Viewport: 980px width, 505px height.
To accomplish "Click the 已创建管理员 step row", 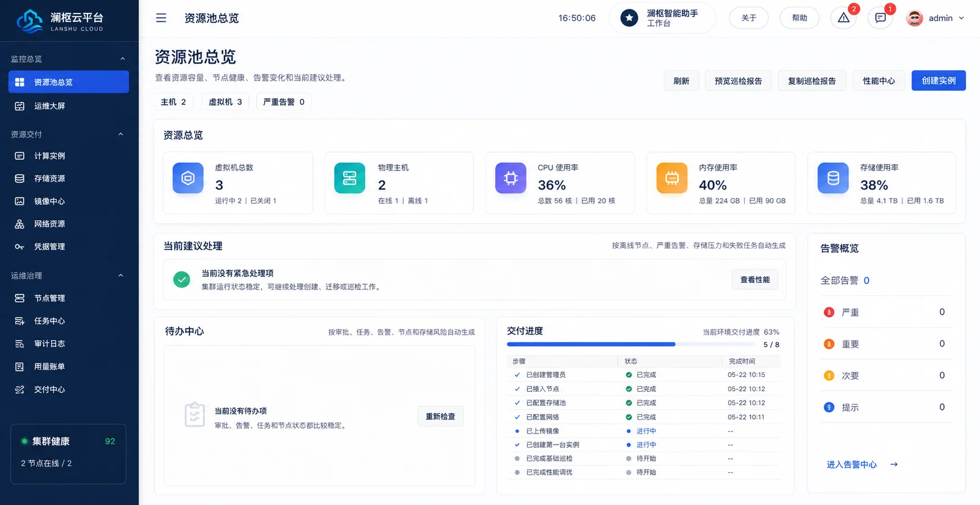I will click(643, 375).
